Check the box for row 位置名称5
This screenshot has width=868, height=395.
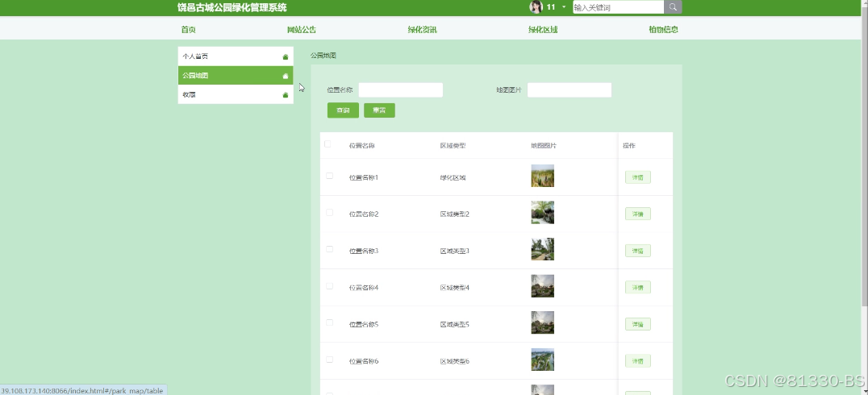tap(329, 322)
